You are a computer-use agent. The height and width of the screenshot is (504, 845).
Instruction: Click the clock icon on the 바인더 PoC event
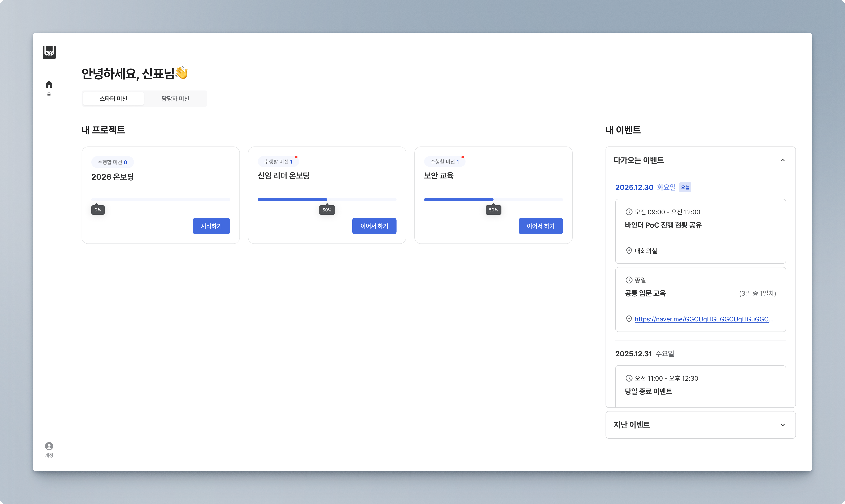click(x=629, y=212)
